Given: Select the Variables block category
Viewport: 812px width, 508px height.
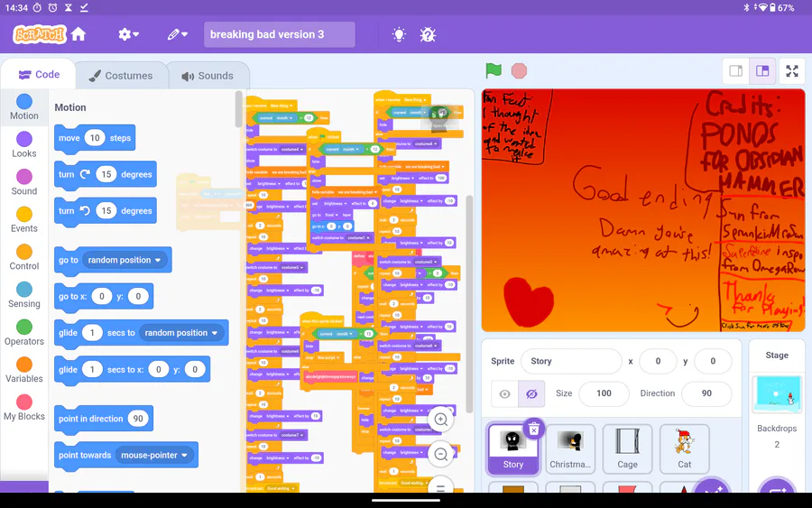Looking at the screenshot, I should tap(24, 370).
